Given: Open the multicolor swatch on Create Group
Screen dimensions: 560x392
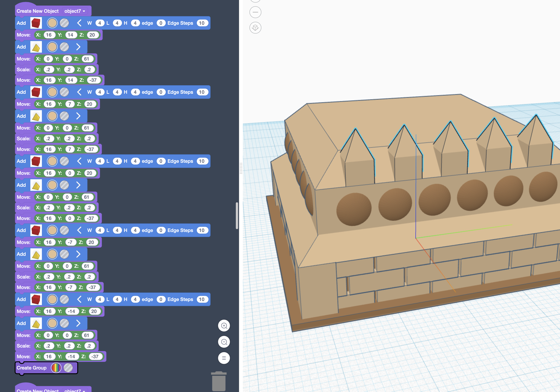Looking at the screenshot, I should pos(56,368).
